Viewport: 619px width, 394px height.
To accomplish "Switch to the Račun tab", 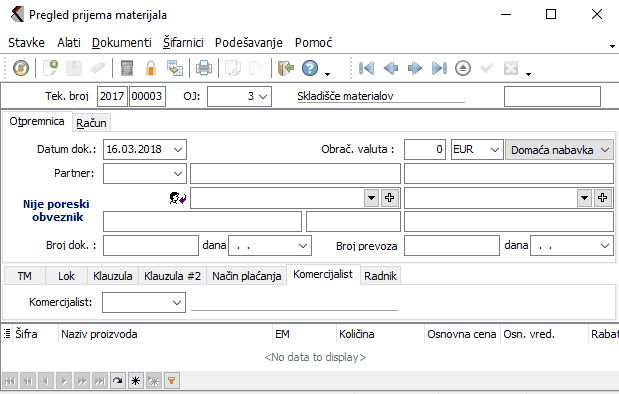I will click(x=91, y=123).
